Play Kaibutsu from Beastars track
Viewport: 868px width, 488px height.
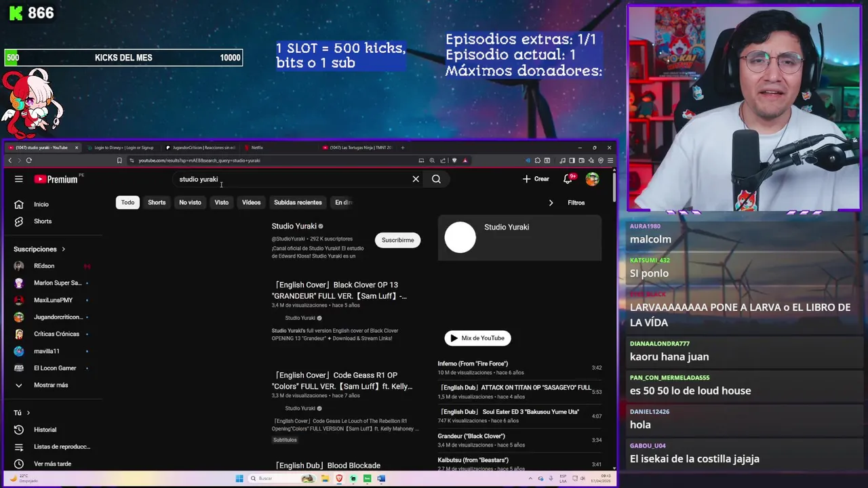click(x=519, y=464)
